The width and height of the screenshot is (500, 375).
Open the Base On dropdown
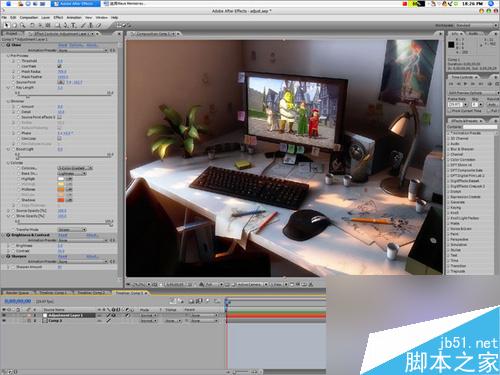(72, 173)
